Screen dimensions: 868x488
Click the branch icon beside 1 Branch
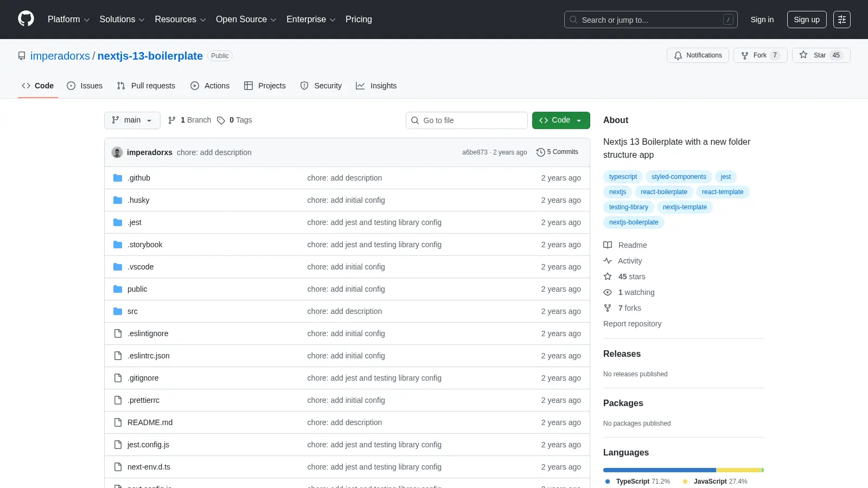coord(172,120)
